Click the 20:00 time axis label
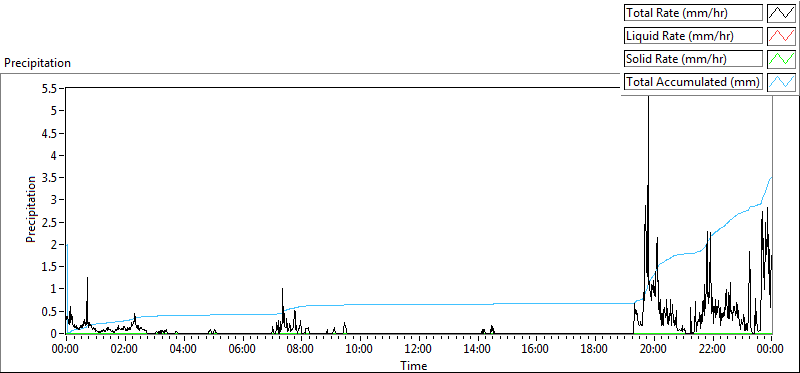The width and height of the screenshot is (800, 373). point(654,349)
